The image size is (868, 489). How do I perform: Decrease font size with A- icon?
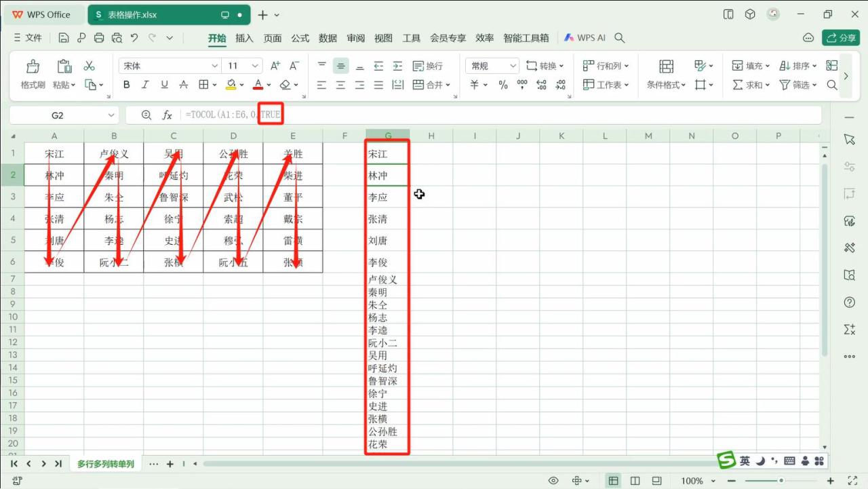(294, 66)
